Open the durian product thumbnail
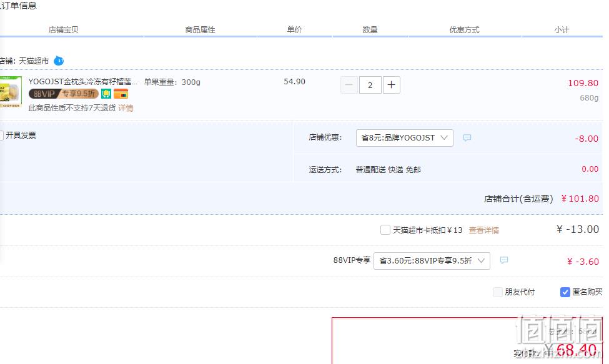Screen dimensions: 609x364 click(x=11, y=92)
